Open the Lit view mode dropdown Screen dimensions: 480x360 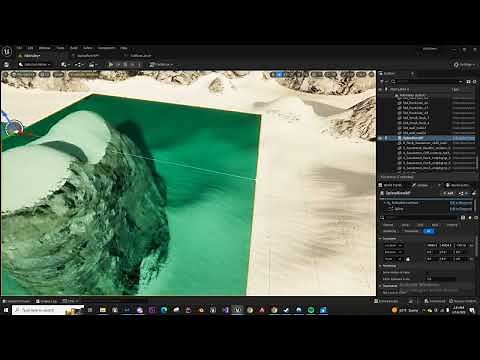[x=44, y=75]
